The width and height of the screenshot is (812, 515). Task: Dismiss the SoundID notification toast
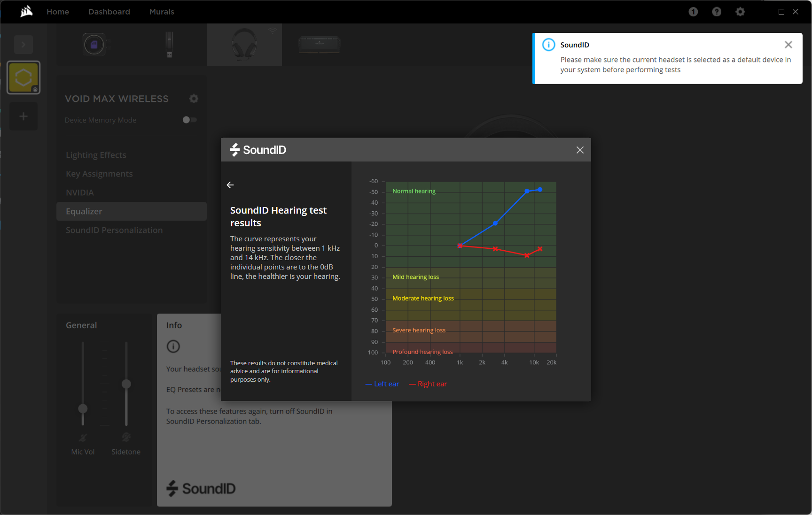click(789, 45)
